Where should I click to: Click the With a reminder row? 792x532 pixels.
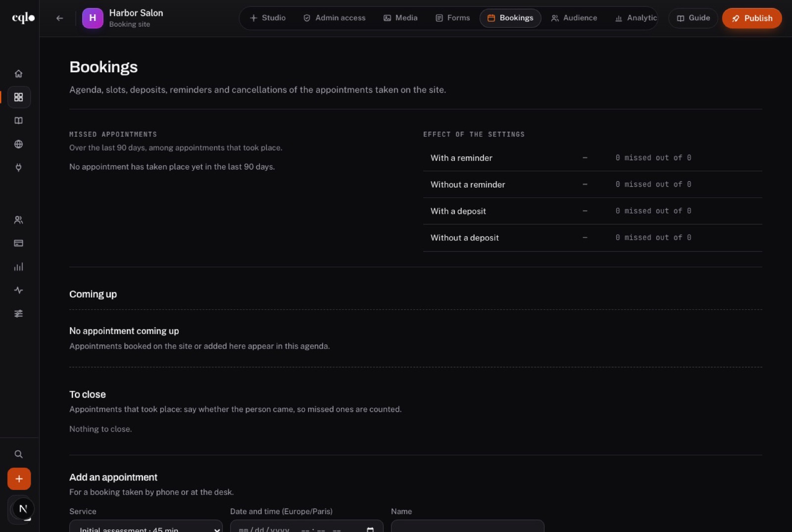[593, 158]
